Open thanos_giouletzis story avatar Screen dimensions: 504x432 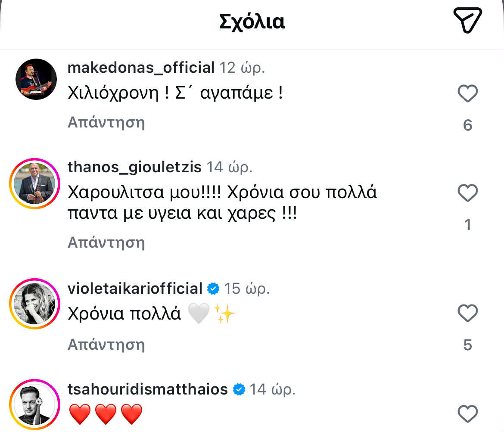pos(34,183)
